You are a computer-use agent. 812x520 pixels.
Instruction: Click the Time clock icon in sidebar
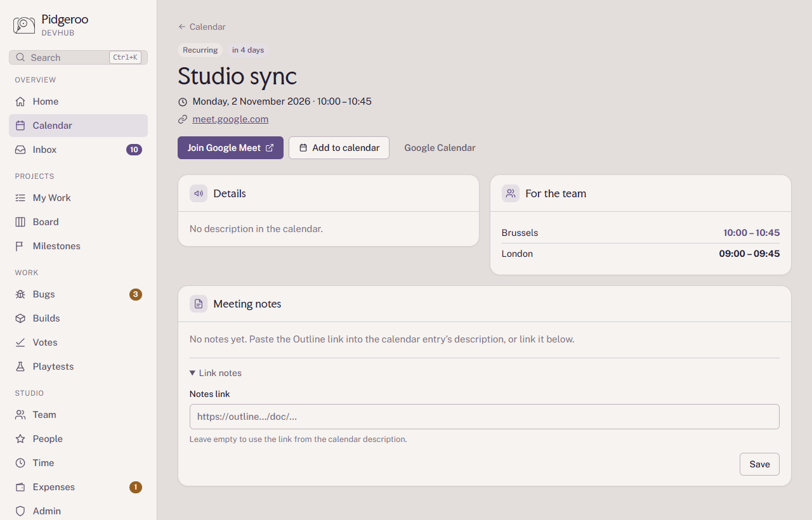pos(20,463)
